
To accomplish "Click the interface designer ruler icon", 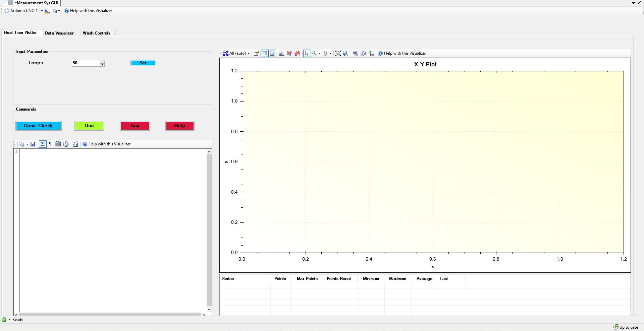I will click(x=47, y=11).
